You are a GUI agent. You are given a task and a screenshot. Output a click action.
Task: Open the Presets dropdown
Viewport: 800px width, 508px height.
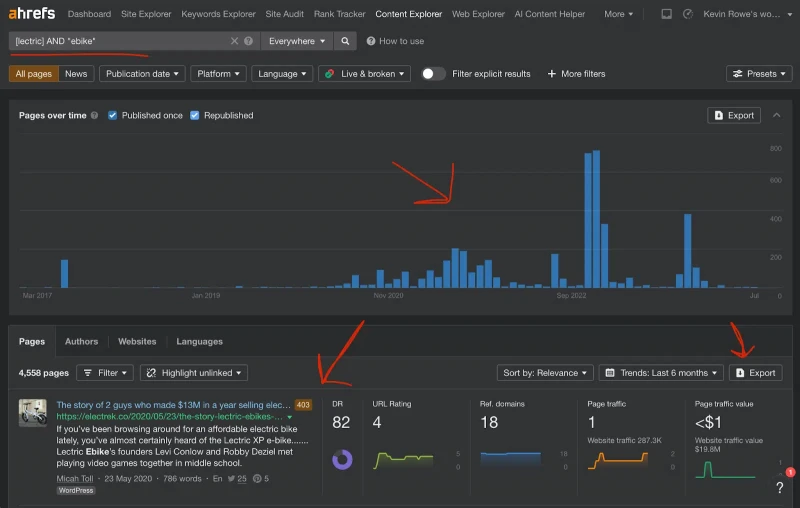coord(759,73)
